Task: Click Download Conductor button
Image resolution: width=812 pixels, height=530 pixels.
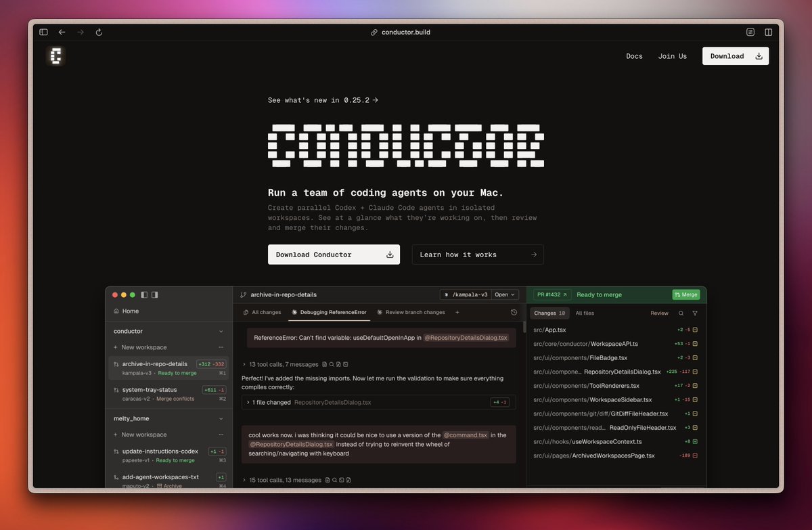Action: (x=334, y=255)
